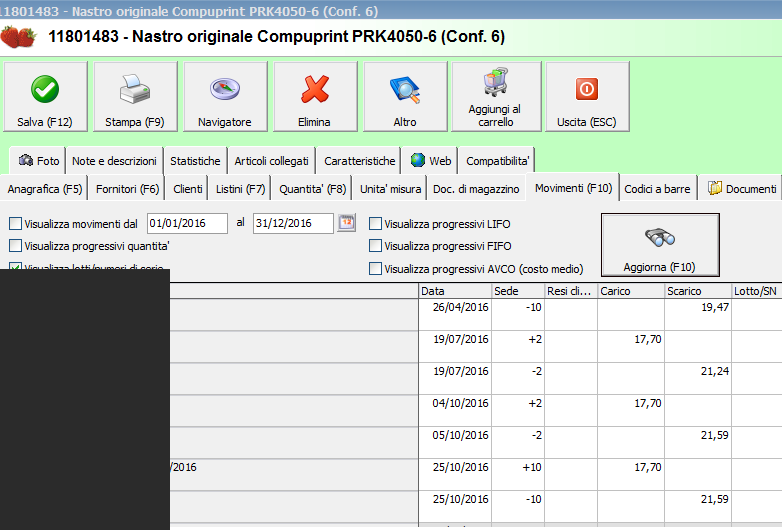The width and height of the screenshot is (782, 530).
Task: Click the Uscita (ESC) exit button
Action: (x=587, y=97)
